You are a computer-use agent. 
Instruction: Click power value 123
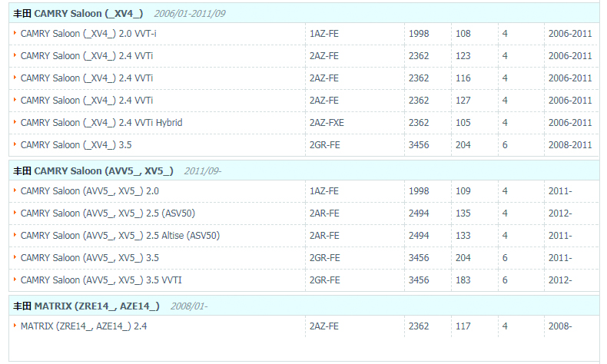[x=463, y=56]
